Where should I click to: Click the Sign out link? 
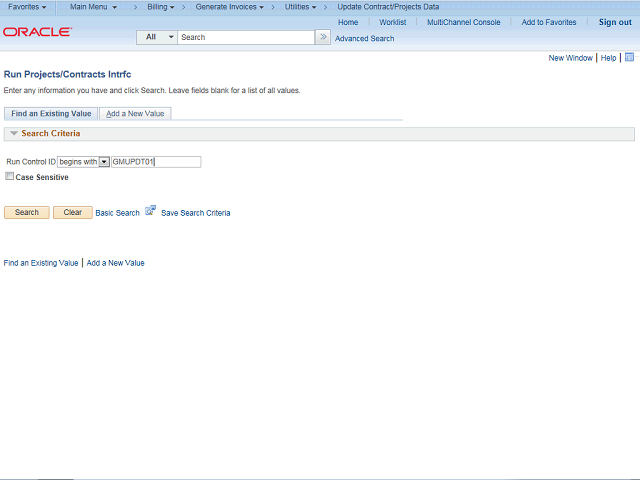click(615, 22)
